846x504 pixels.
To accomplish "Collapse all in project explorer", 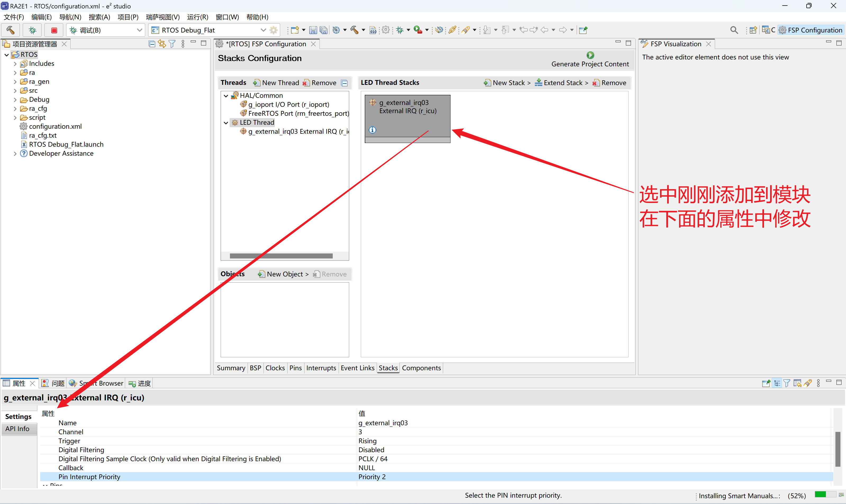I will [152, 44].
